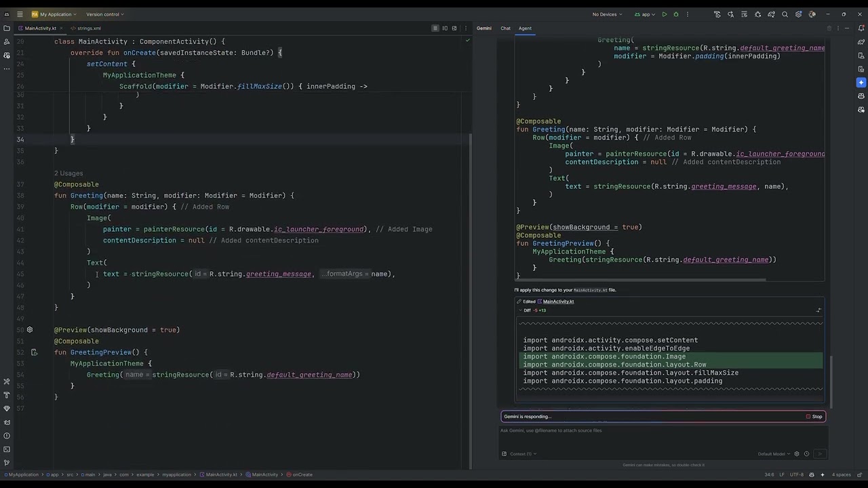Switch editor to Design view mode
Viewport: 868px width, 488px height.
click(454, 28)
